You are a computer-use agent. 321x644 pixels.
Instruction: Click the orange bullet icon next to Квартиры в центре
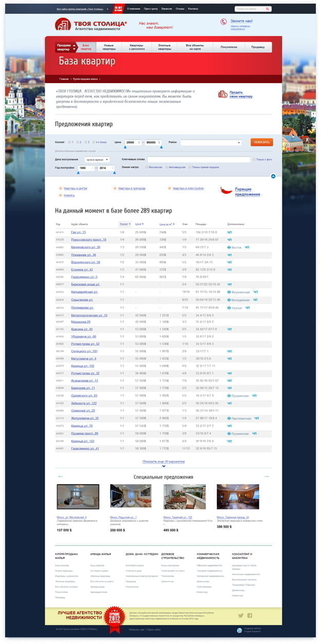pyautogui.click(x=60, y=188)
